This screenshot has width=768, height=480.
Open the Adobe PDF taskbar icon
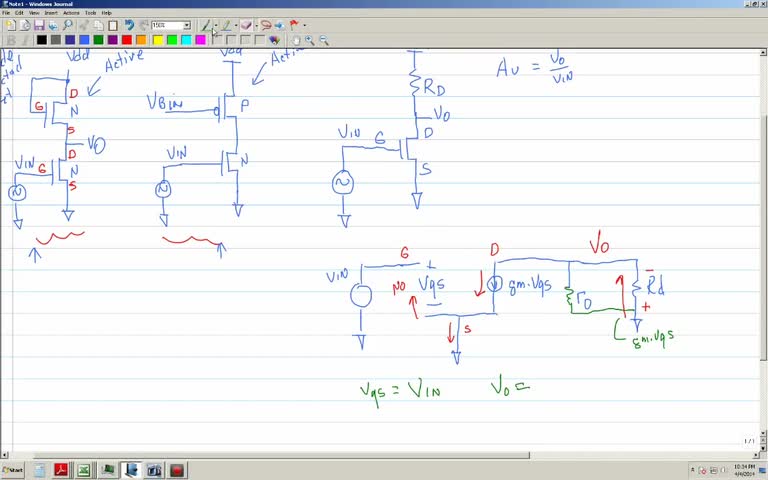coord(61,470)
